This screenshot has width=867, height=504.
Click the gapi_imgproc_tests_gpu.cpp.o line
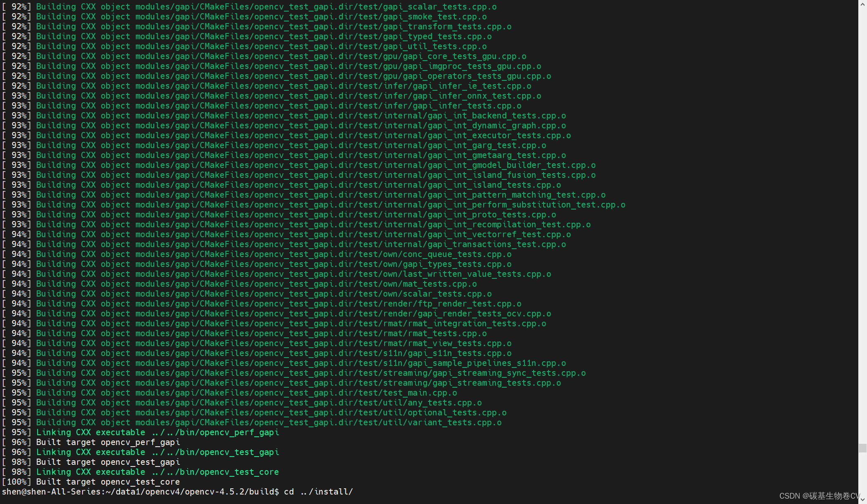(x=272, y=66)
